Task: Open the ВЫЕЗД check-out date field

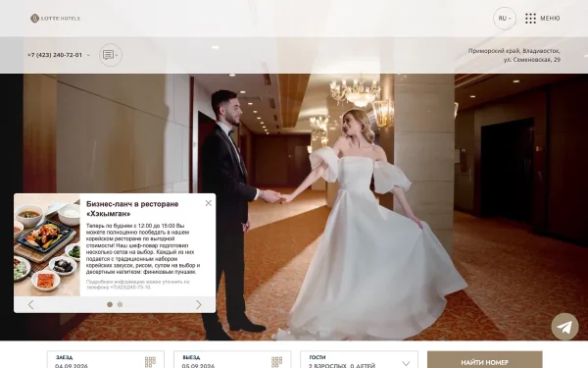Action: point(232,360)
